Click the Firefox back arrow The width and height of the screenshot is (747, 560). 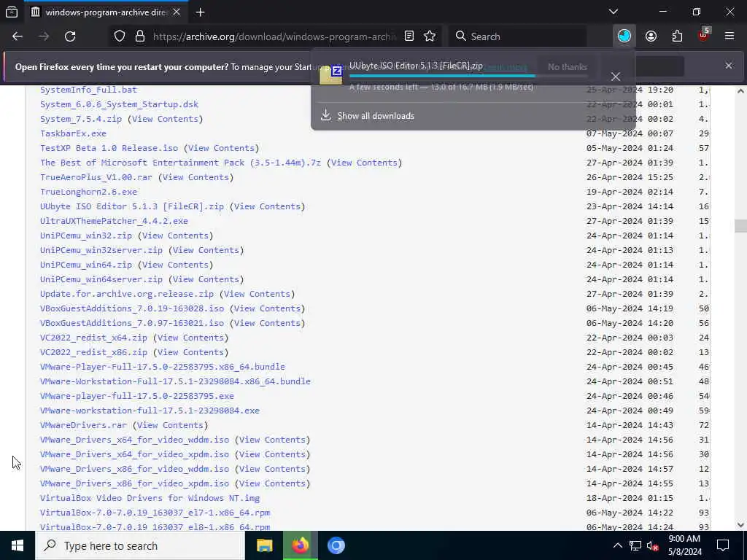click(18, 36)
